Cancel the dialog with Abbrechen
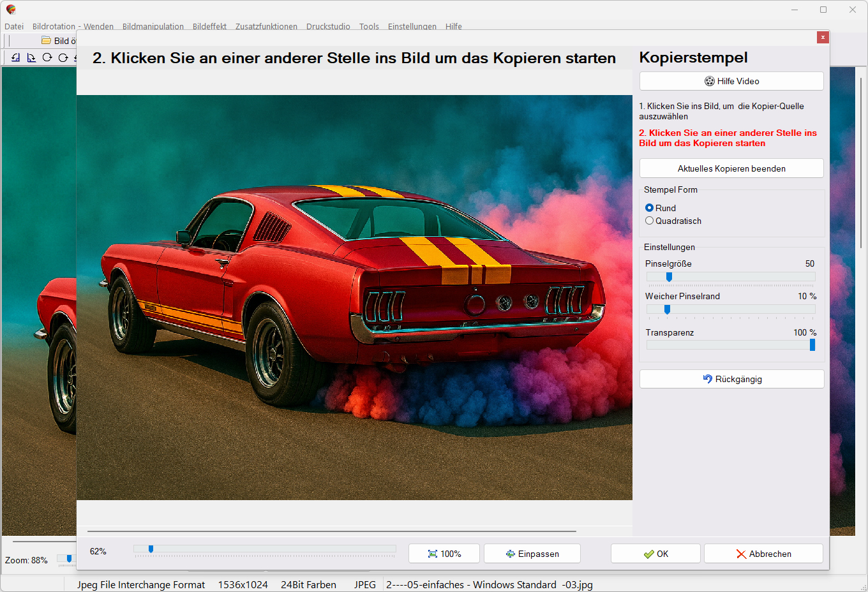This screenshot has height=592, width=868. point(763,554)
